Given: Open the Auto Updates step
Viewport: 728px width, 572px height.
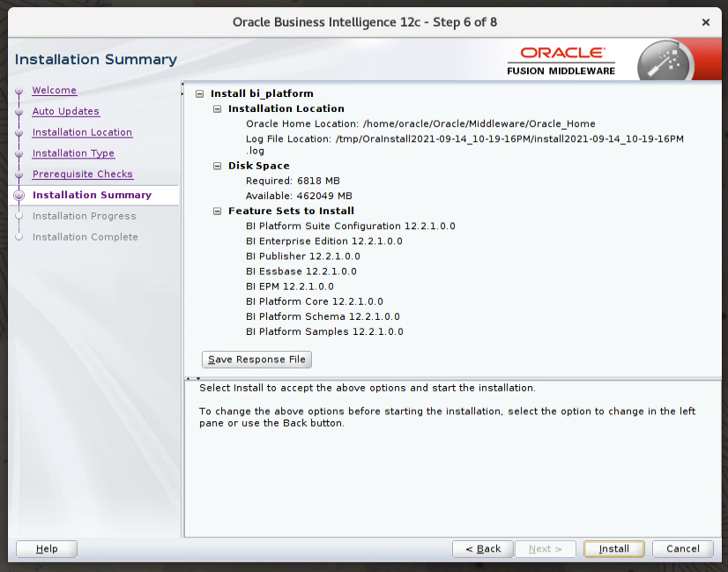Looking at the screenshot, I should click(66, 111).
